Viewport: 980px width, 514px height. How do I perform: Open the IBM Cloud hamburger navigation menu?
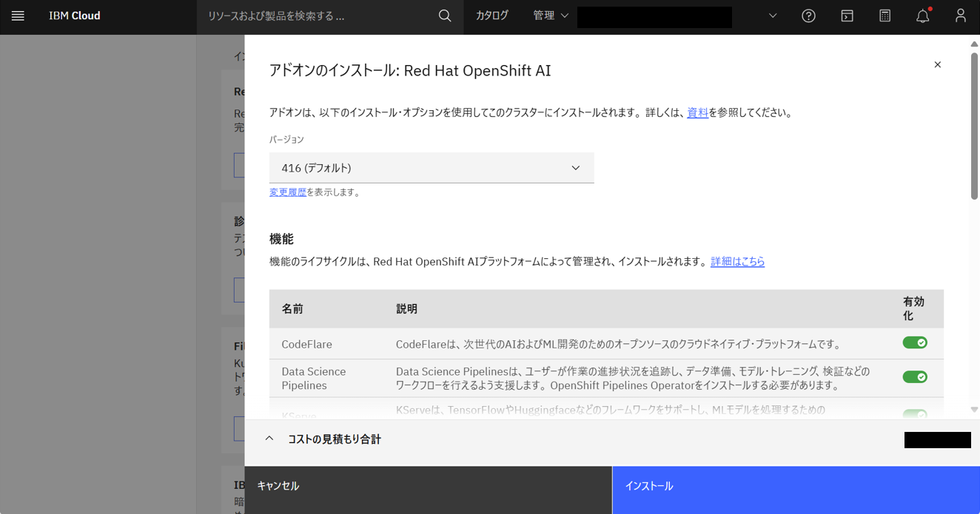click(x=18, y=16)
